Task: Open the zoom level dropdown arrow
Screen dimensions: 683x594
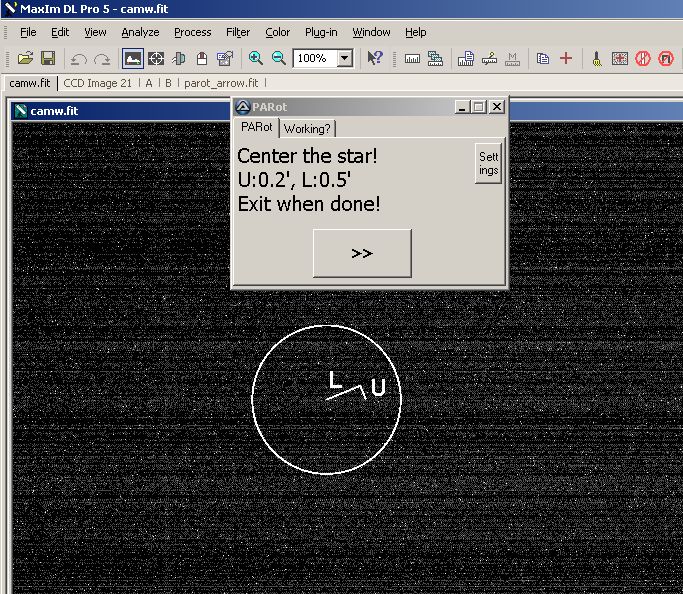Action: [x=345, y=58]
